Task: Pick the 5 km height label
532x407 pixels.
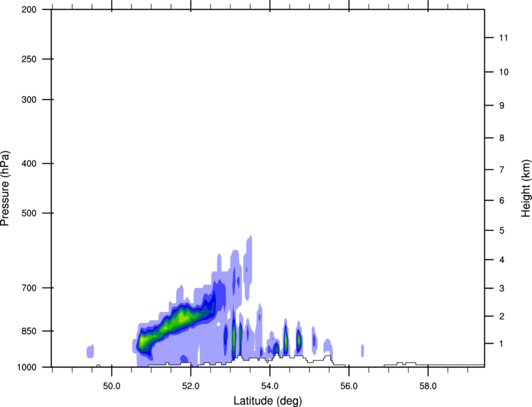Action: pos(502,231)
